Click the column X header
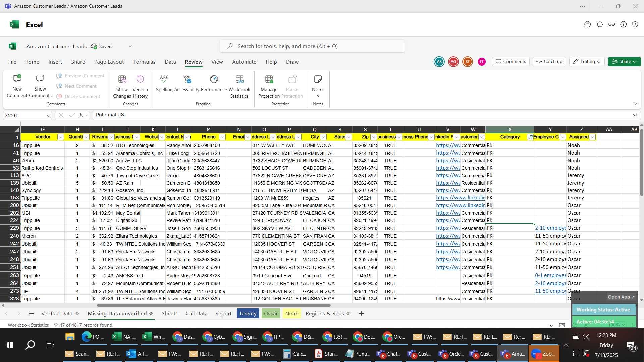644x362 pixels. tap(509, 129)
